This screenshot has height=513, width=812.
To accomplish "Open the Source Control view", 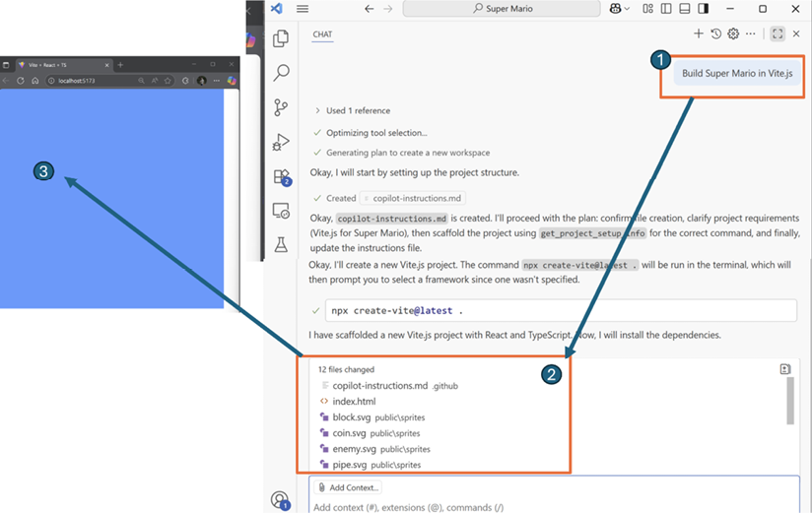I will pos(281,107).
